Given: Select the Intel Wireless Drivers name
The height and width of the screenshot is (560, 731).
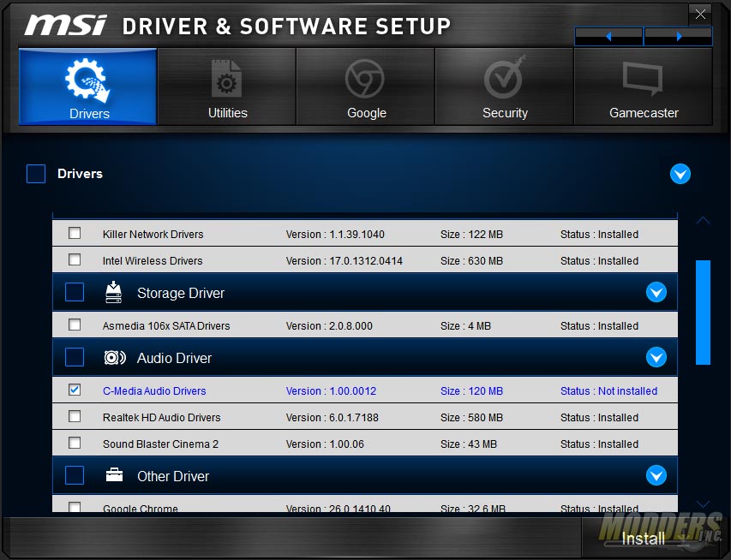Looking at the screenshot, I should coord(153,261).
